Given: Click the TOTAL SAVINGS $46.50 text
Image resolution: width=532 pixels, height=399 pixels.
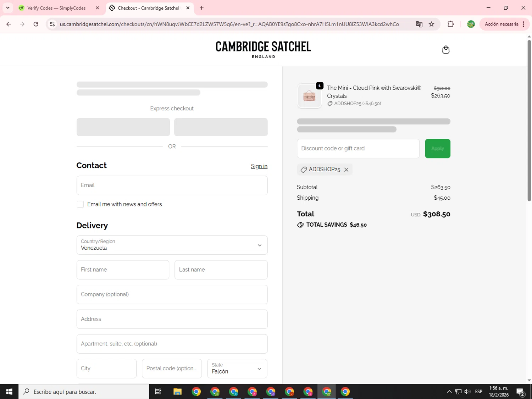Looking at the screenshot, I should tap(336, 225).
